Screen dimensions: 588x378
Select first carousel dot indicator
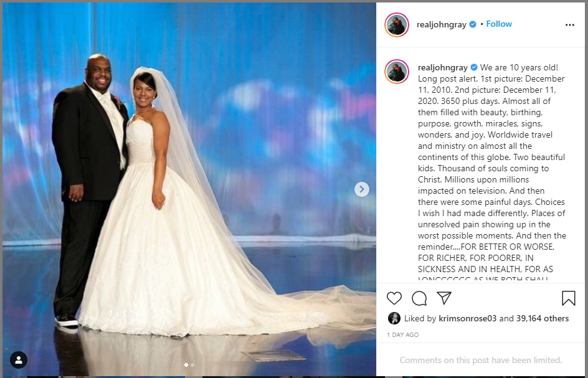click(186, 364)
